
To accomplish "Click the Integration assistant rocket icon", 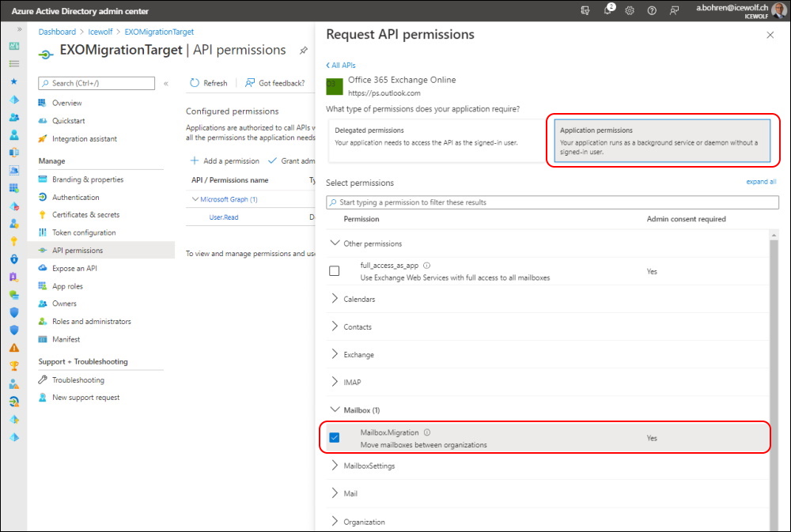I will (x=43, y=138).
